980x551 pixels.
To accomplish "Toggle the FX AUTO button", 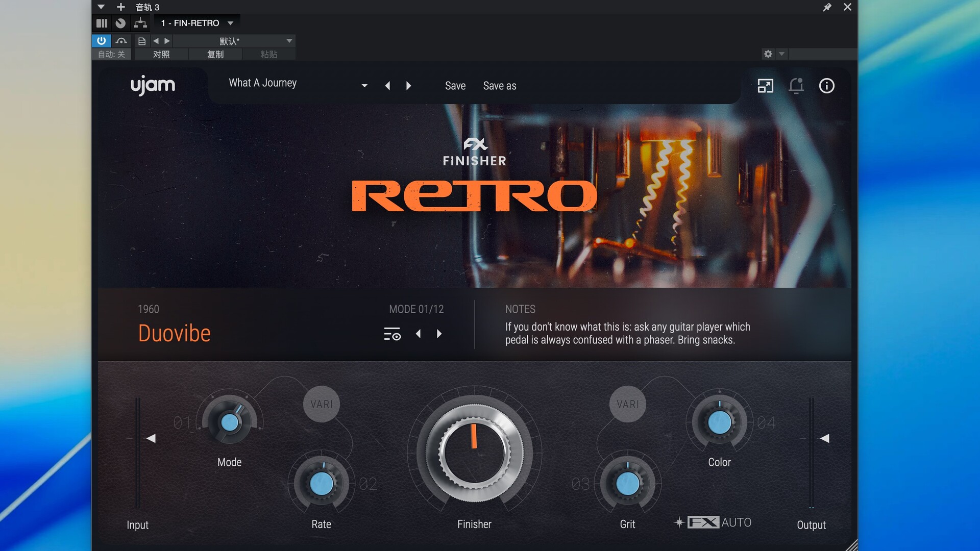I will pos(720,522).
